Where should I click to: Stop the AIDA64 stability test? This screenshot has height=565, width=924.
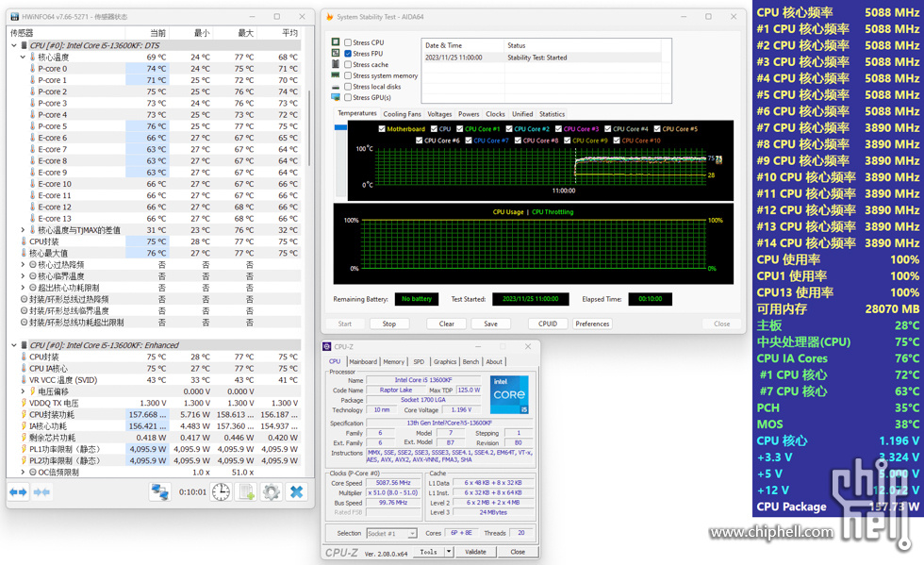pyautogui.click(x=388, y=324)
